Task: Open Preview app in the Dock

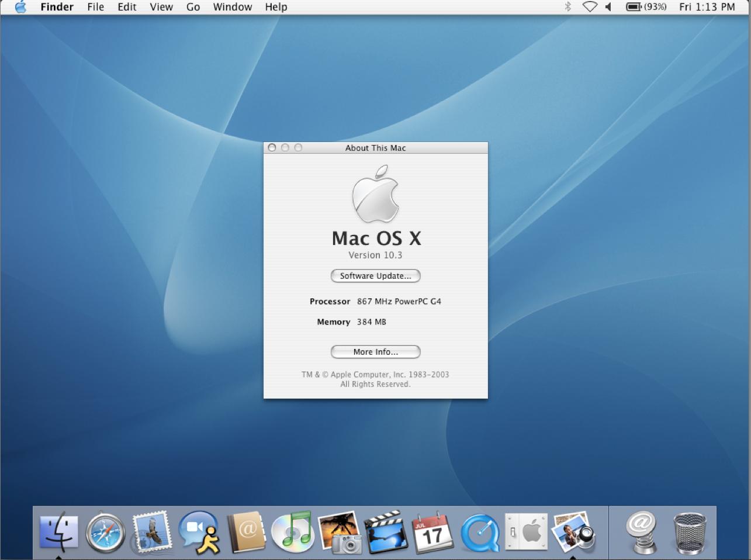Action: (573, 531)
